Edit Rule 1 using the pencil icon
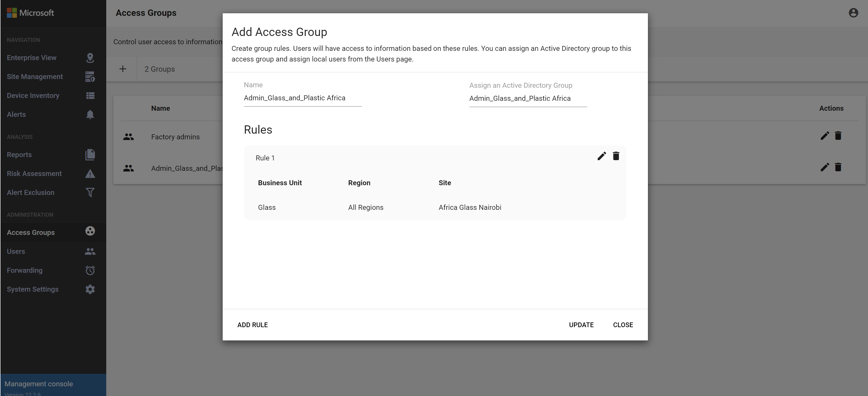This screenshot has width=868, height=396. pyautogui.click(x=602, y=156)
